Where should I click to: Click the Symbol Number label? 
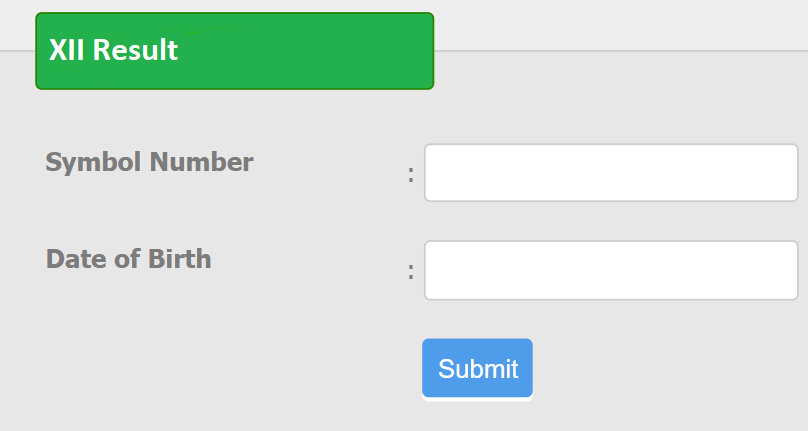point(149,162)
